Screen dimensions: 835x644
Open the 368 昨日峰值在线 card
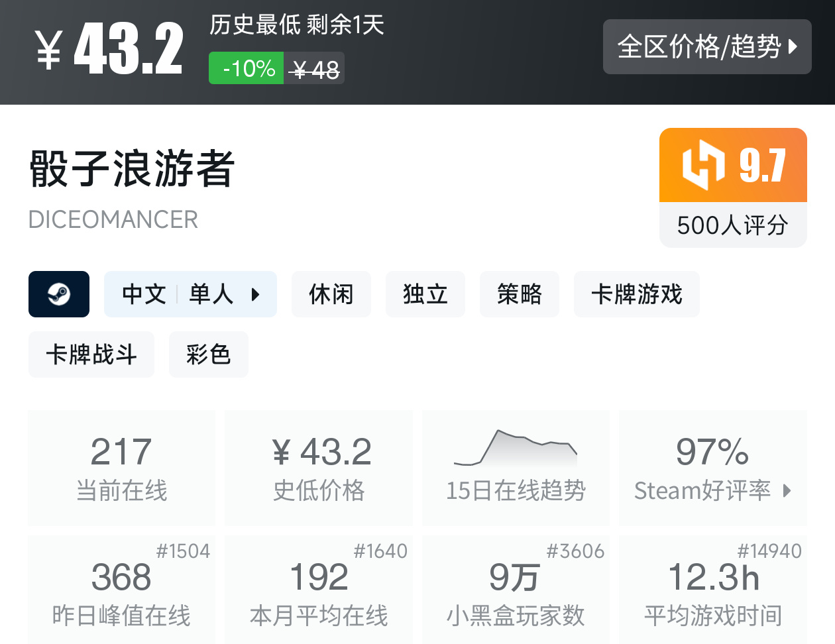pos(122,590)
